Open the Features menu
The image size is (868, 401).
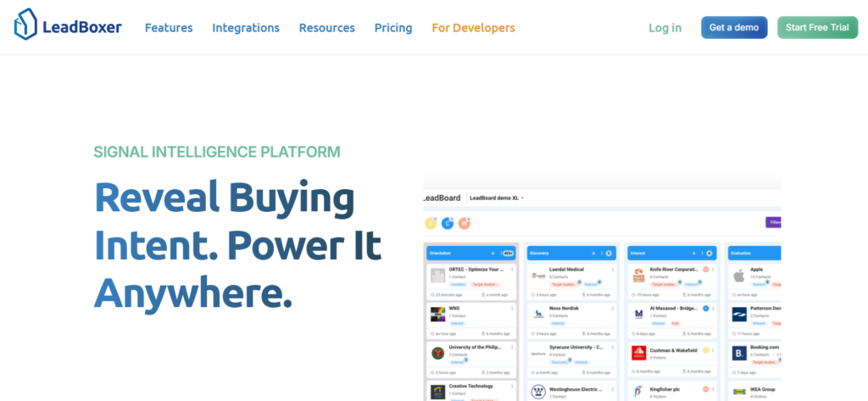coord(169,28)
